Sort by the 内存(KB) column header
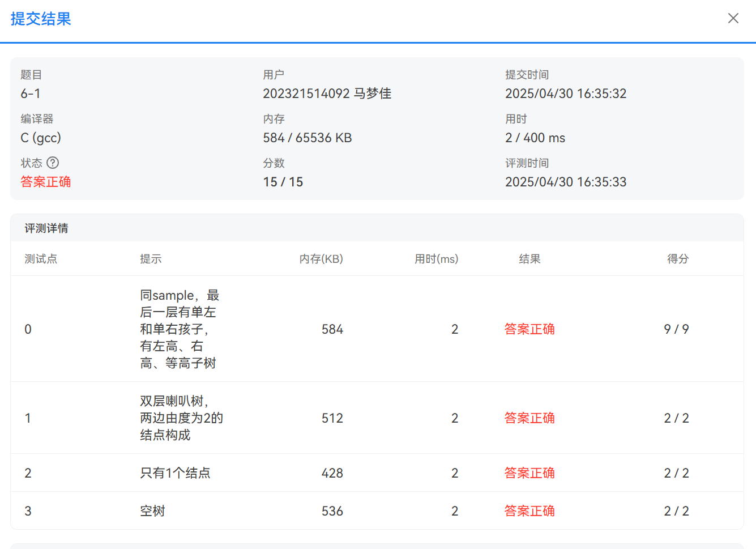The width and height of the screenshot is (756, 549). (321, 259)
